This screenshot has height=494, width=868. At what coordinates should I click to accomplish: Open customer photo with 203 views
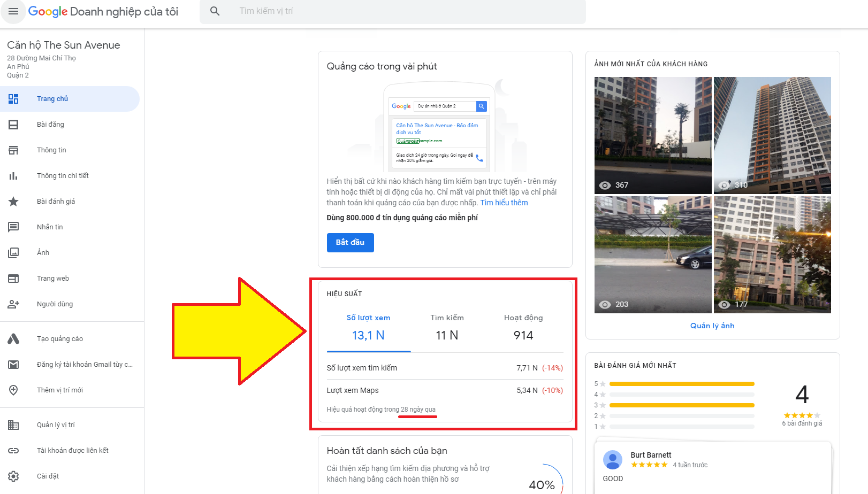click(x=653, y=254)
